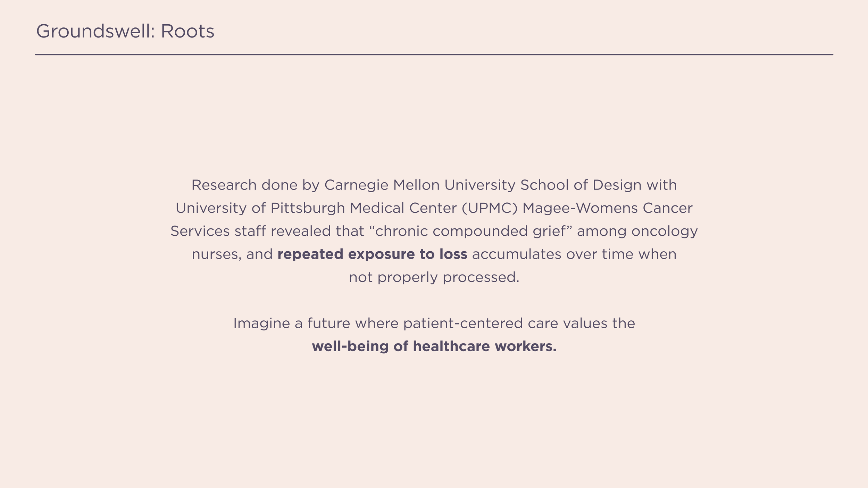Click the words 'oncology' in third line

pyautogui.click(x=665, y=232)
